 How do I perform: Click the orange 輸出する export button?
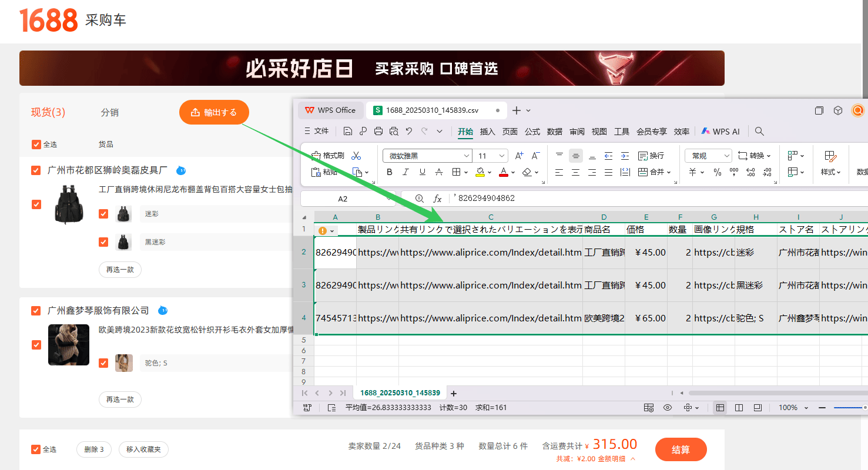point(214,112)
